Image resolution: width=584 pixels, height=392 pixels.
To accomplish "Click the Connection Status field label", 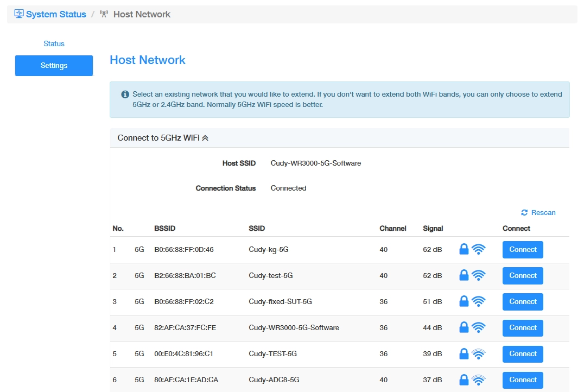I will pos(226,188).
